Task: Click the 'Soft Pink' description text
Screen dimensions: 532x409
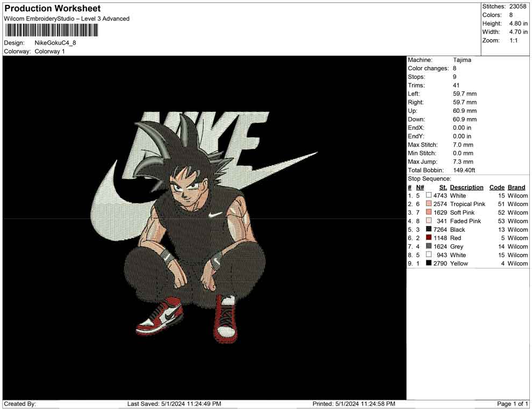Action: (x=462, y=213)
